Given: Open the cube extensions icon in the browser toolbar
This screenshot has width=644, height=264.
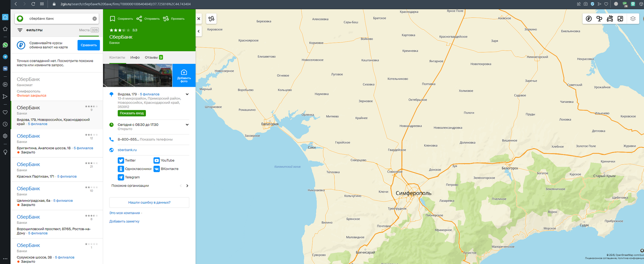Looking at the screenshot, I should tap(641, 4).
